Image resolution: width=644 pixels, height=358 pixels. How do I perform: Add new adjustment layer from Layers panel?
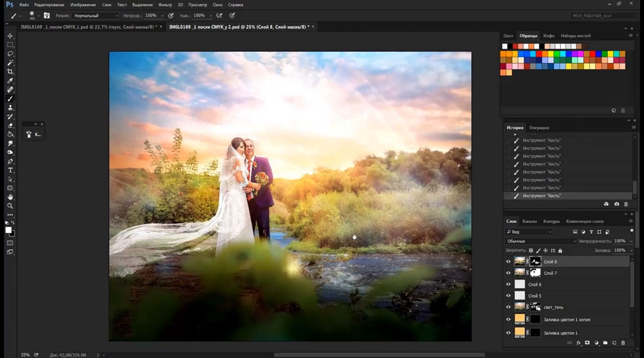(596, 343)
